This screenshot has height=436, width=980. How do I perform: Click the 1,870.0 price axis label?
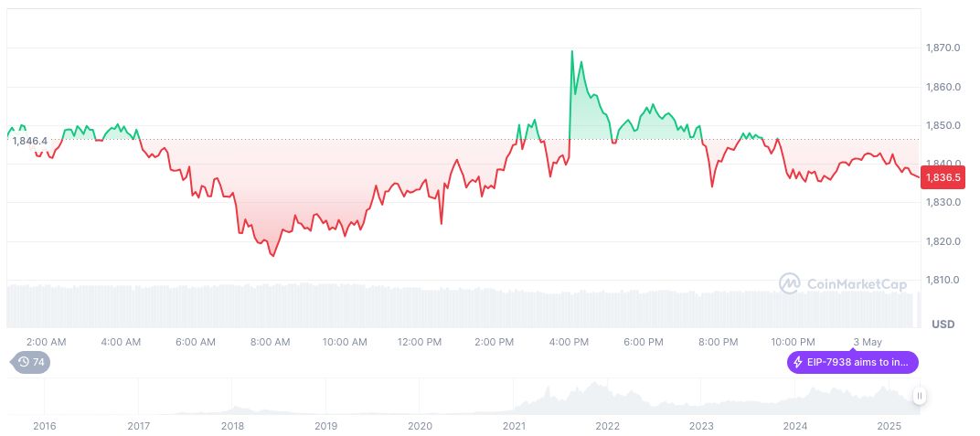pyautogui.click(x=943, y=48)
